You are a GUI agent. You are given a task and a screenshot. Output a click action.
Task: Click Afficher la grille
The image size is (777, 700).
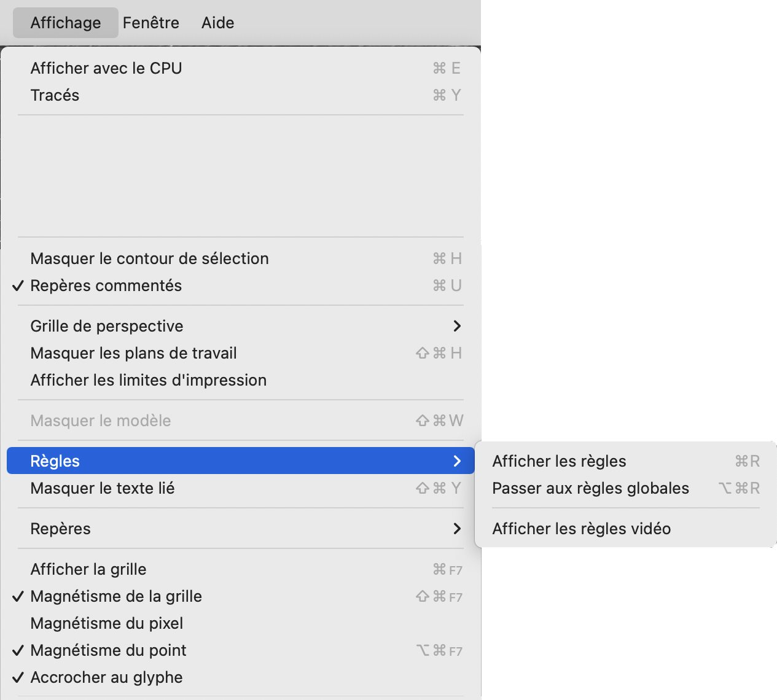click(88, 569)
